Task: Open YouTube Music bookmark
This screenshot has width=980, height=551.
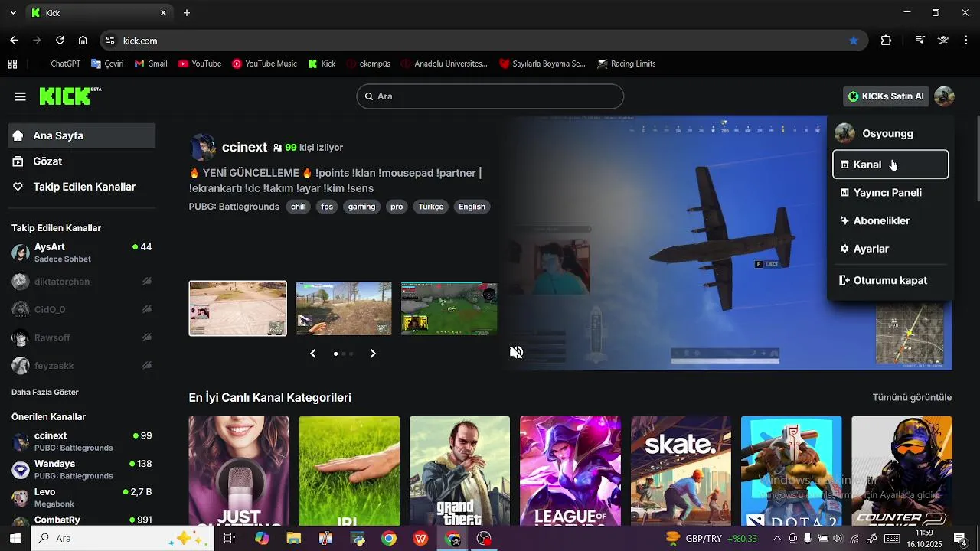Action: click(x=264, y=64)
